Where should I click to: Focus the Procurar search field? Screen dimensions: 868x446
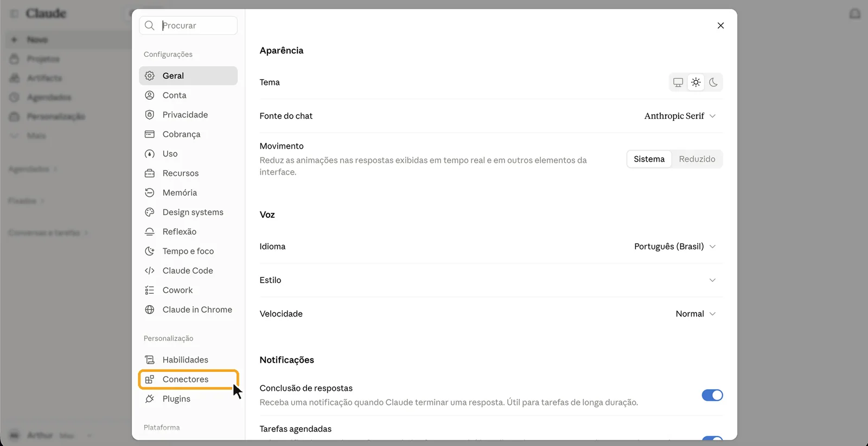coord(188,25)
